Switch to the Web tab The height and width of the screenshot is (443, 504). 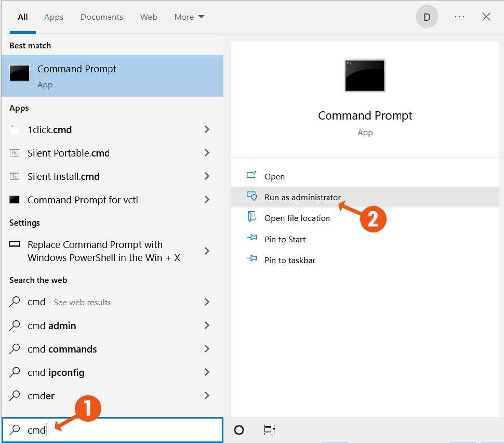149,17
